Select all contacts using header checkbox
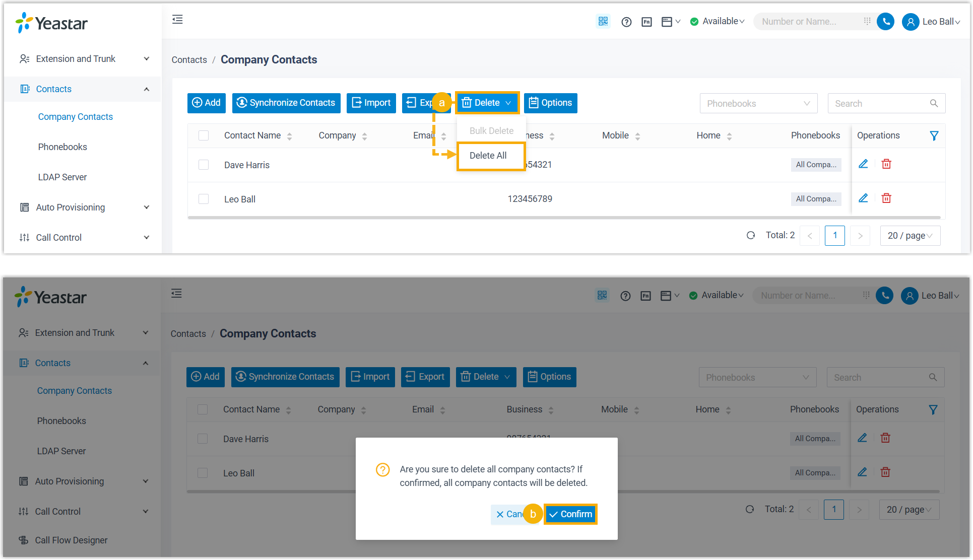Image resolution: width=973 pixels, height=560 pixels. pyautogui.click(x=204, y=135)
